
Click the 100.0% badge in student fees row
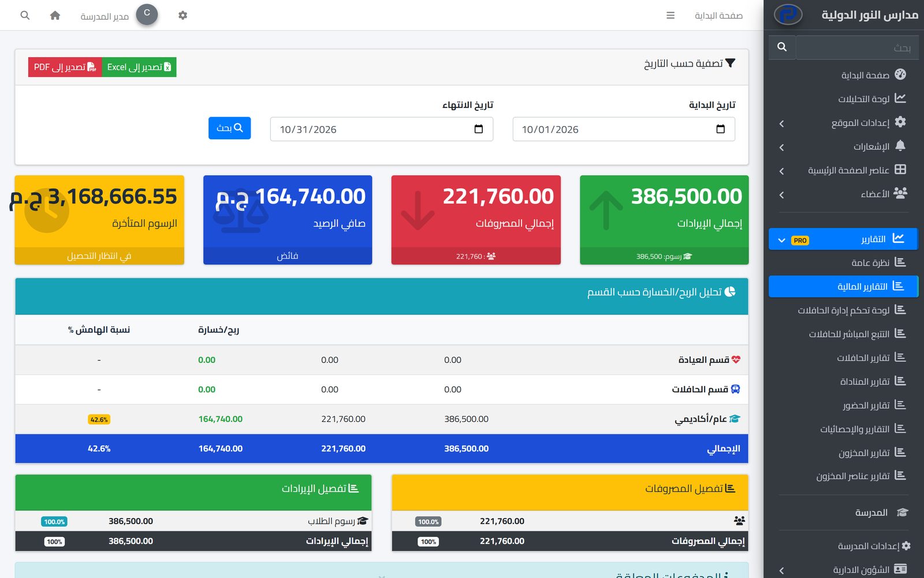click(54, 521)
